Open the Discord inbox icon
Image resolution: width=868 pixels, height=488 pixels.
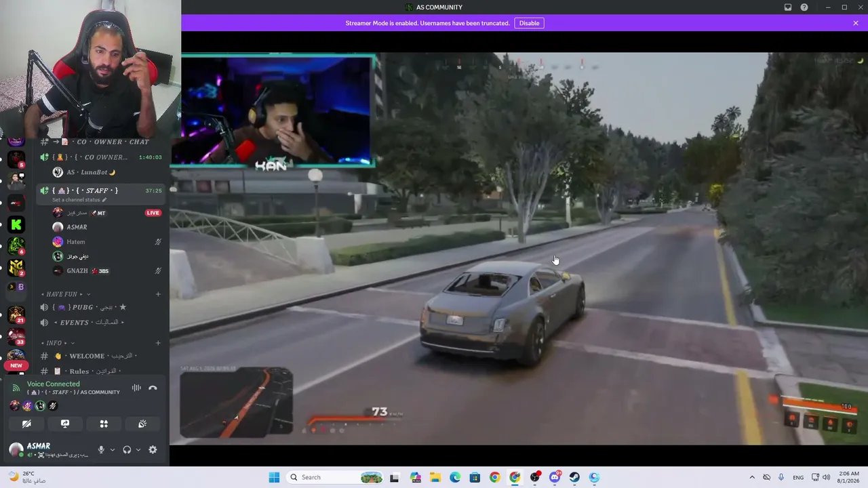click(788, 7)
